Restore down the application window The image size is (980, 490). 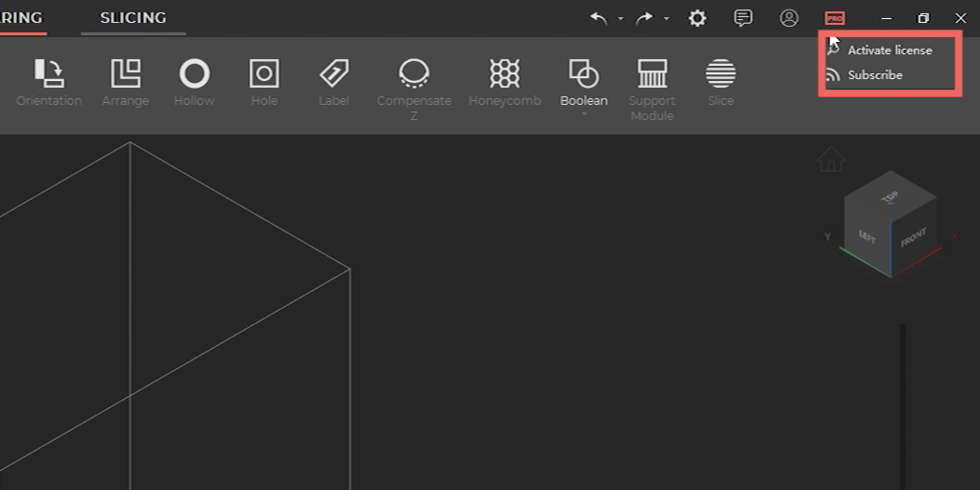coord(923,18)
